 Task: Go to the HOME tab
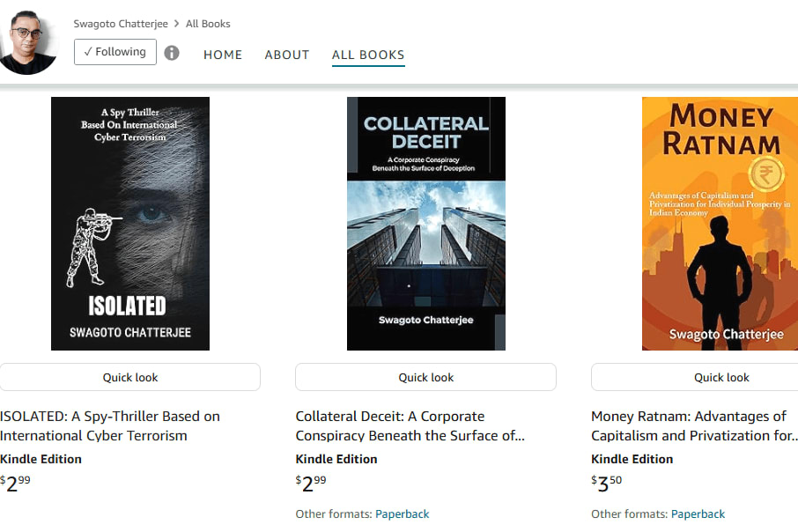(x=223, y=55)
